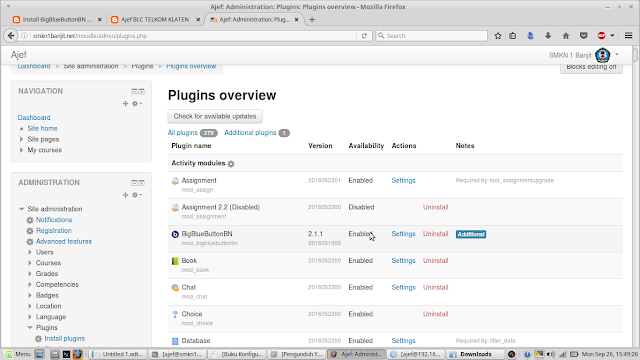The image size is (640, 360).
Task: Expand the Users admin section
Action: [x=30, y=252]
